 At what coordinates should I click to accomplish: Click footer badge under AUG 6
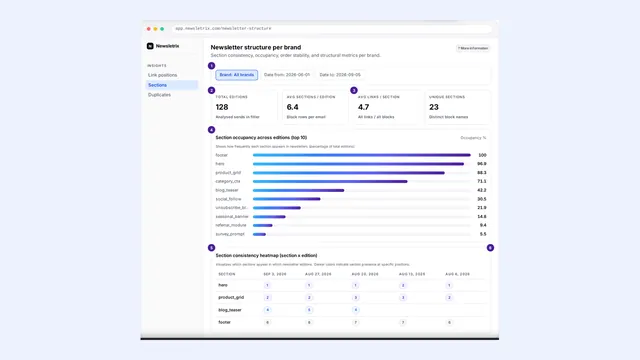(449, 322)
